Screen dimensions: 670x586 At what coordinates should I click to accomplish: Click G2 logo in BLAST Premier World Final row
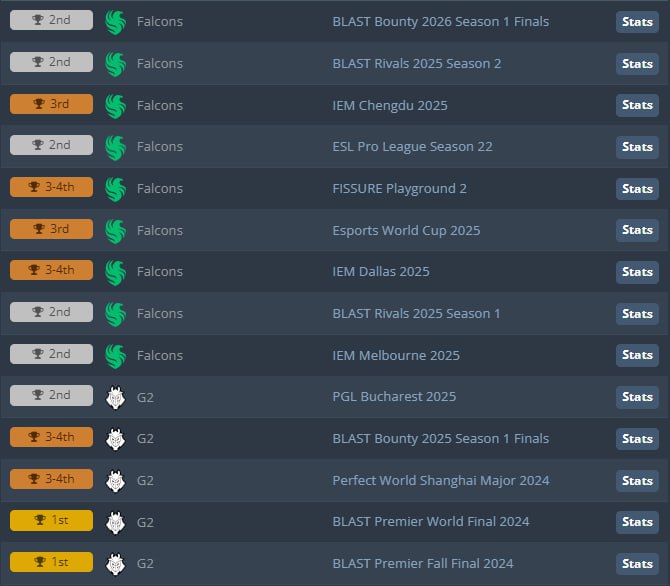115,522
